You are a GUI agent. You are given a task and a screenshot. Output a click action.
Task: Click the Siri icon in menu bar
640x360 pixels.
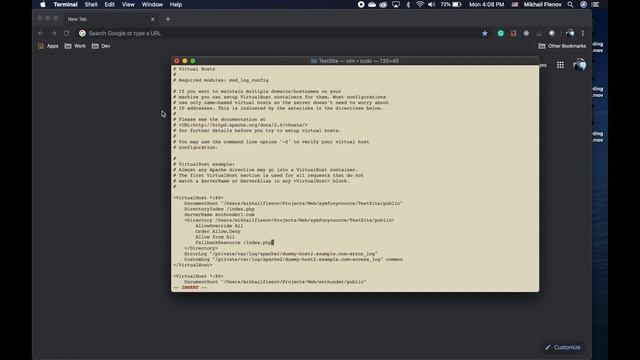pos(583,4)
